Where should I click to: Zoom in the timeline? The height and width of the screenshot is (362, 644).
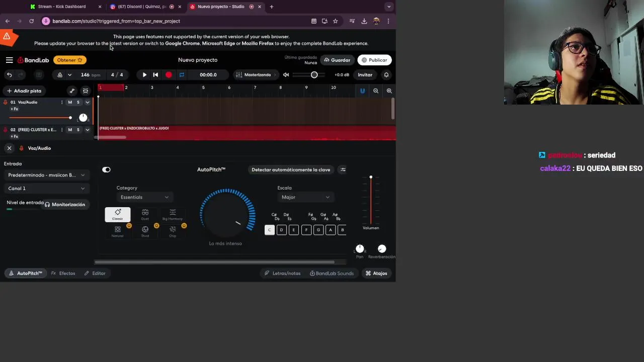click(389, 91)
